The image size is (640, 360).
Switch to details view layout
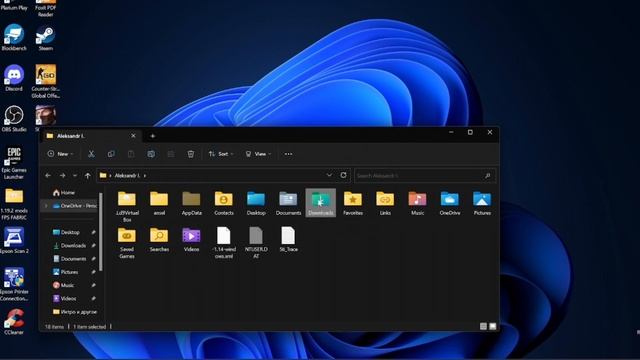point(483,326)
